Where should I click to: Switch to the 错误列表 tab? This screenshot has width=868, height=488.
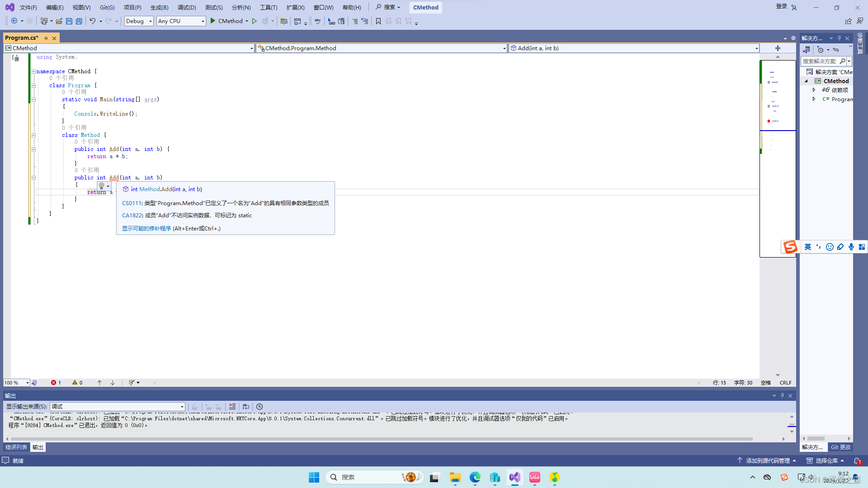click(x=16, y=447)
